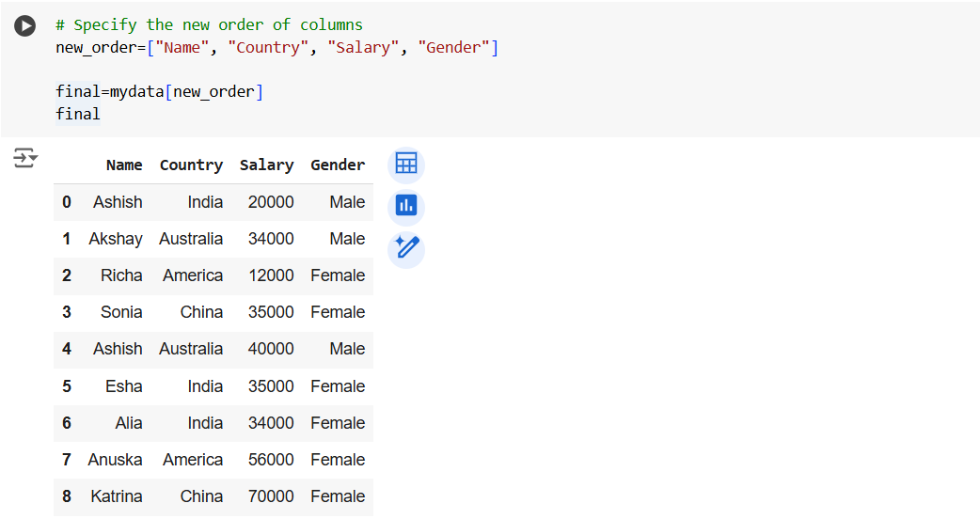Place cursor in the new_order code line
Screen dimensions: 980x519
tap(277, 47)
